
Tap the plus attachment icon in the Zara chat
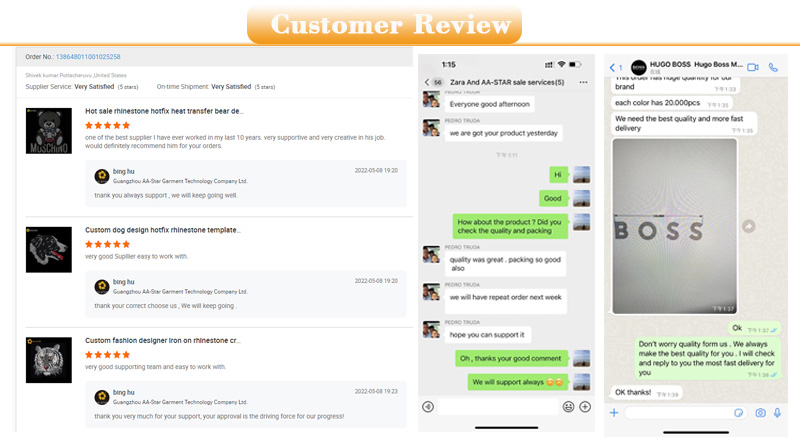tap(585, 407)
